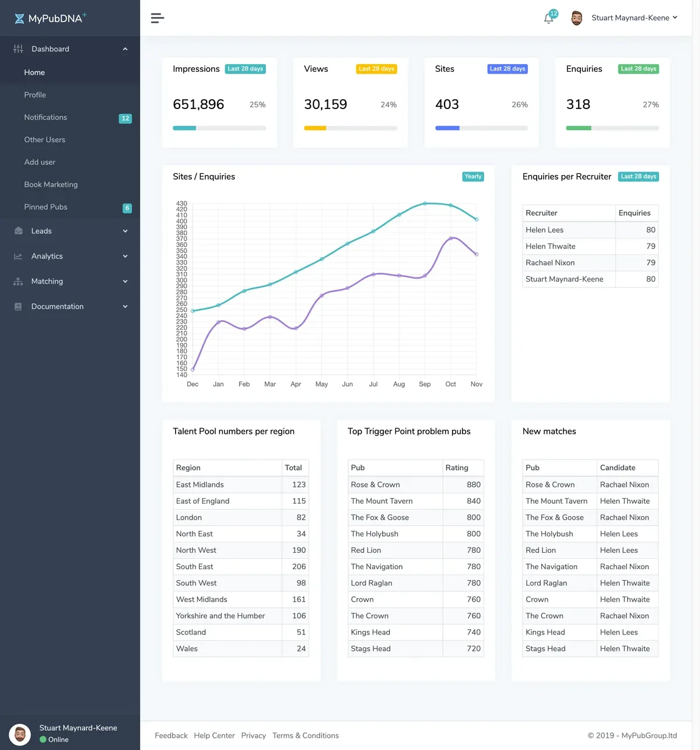
Task: Click the user avatar in top bar
Action: 576,18
